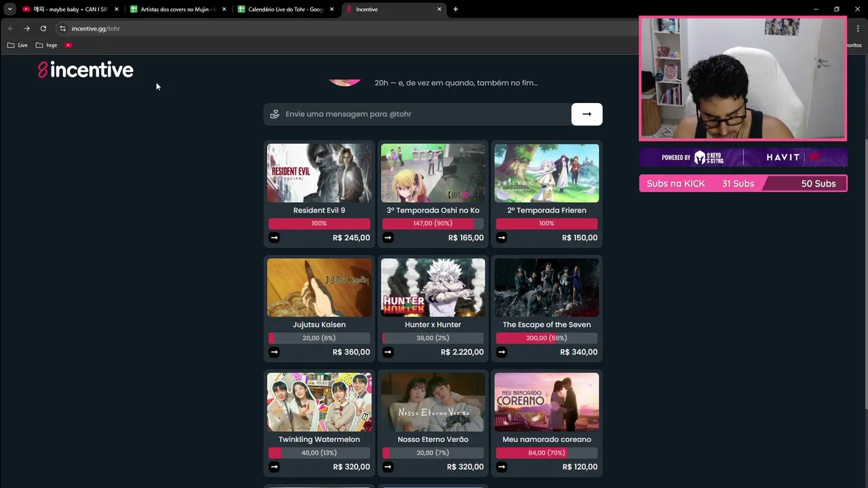Viewport: 868px width, 488px height.
Task: Go back with browser back arrow
Action: (x=10, y=28)
